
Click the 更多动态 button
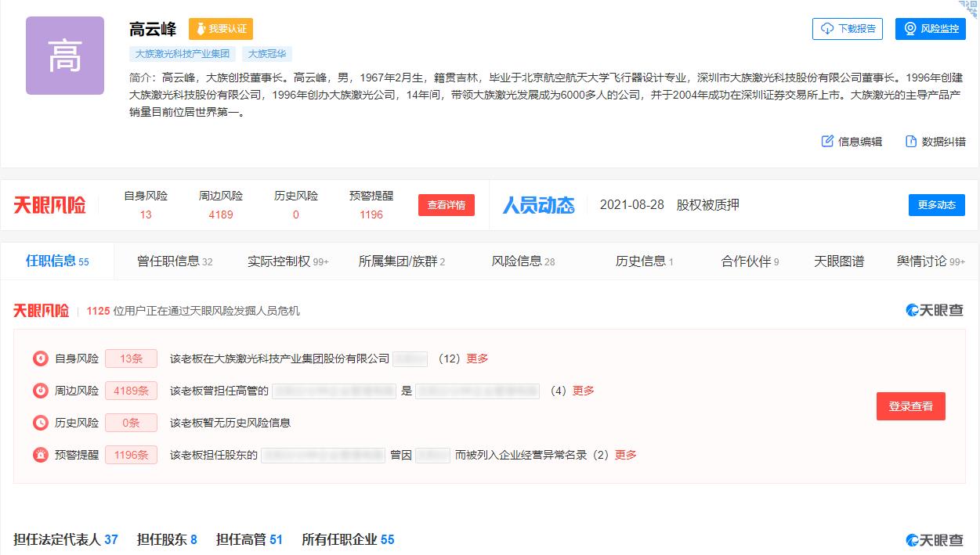937,205
